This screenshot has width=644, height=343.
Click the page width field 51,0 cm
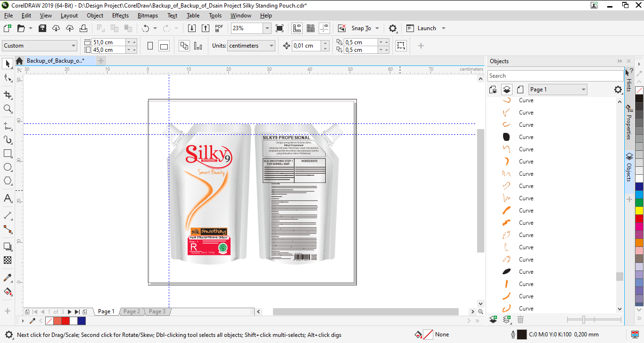(x=108, y=42)
